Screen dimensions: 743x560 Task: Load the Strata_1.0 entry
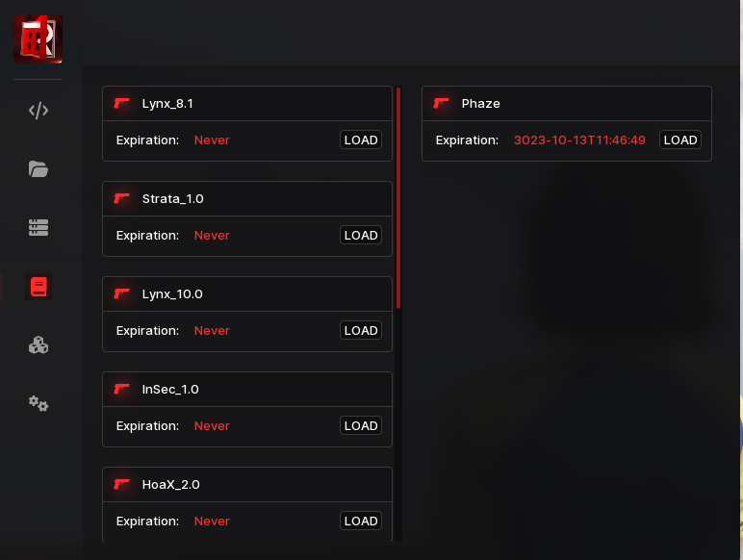click(x=361, y=235)
